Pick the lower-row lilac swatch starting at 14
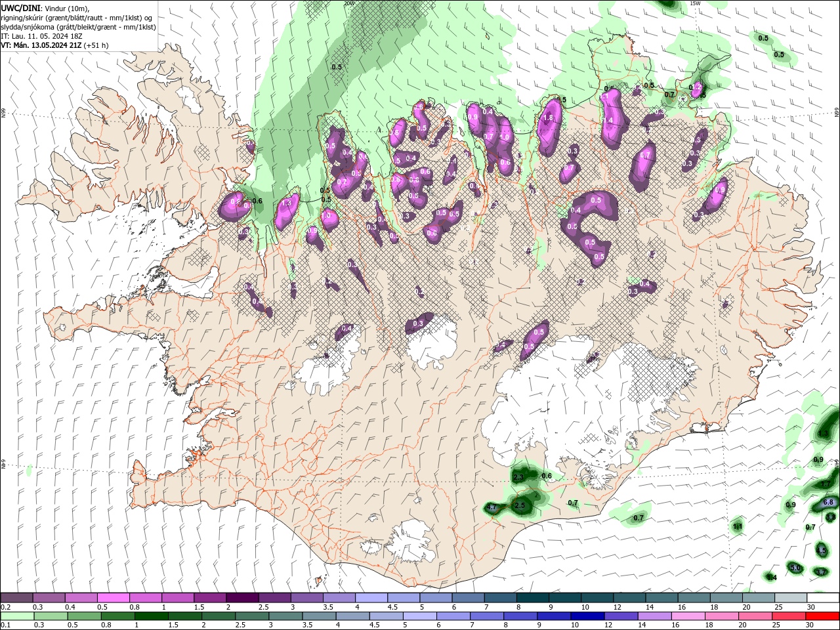840x630 pixels. [x=654, y=616]
